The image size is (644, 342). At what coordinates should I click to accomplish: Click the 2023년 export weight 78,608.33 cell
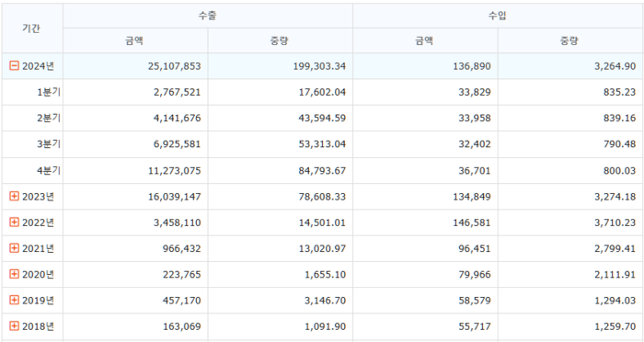pos(280,197)
